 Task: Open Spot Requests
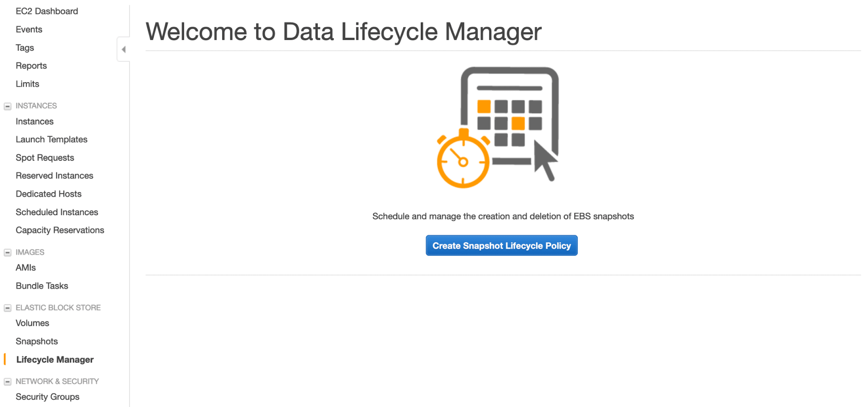point(45,158)
